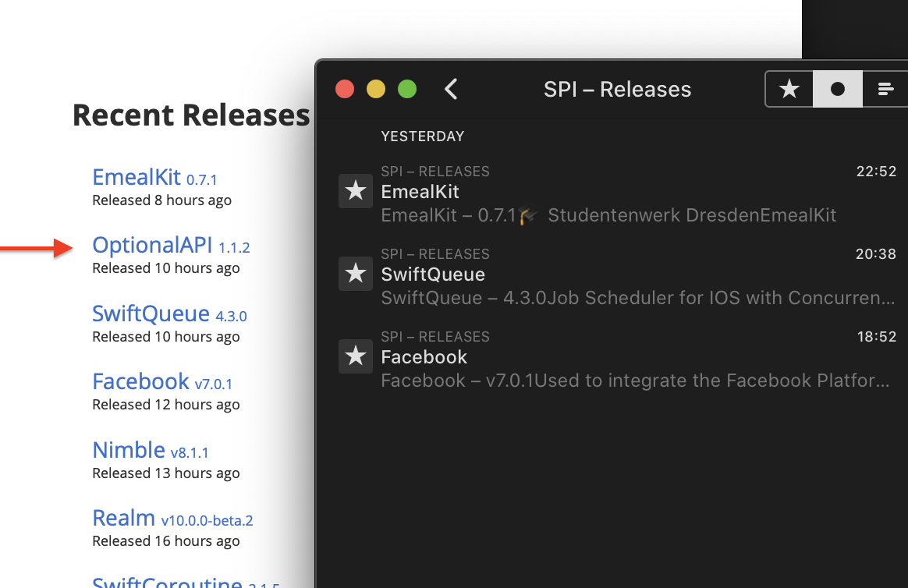The width and height of the screenshot is (908, 588).
Task: Star the SwiftQueue feed entry
Action: 356,274
